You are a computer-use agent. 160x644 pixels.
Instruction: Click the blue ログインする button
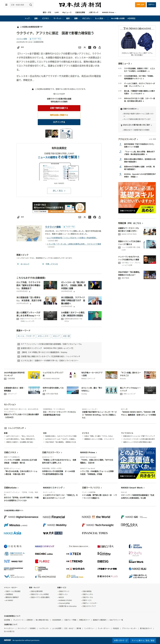(59, 122)
